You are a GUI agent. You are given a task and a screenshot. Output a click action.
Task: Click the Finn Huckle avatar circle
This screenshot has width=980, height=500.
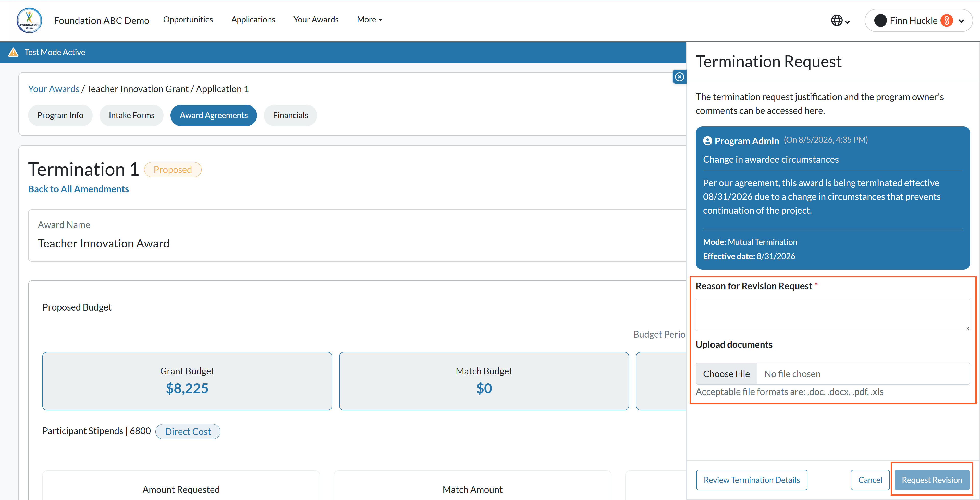click(x=880, y=21)
